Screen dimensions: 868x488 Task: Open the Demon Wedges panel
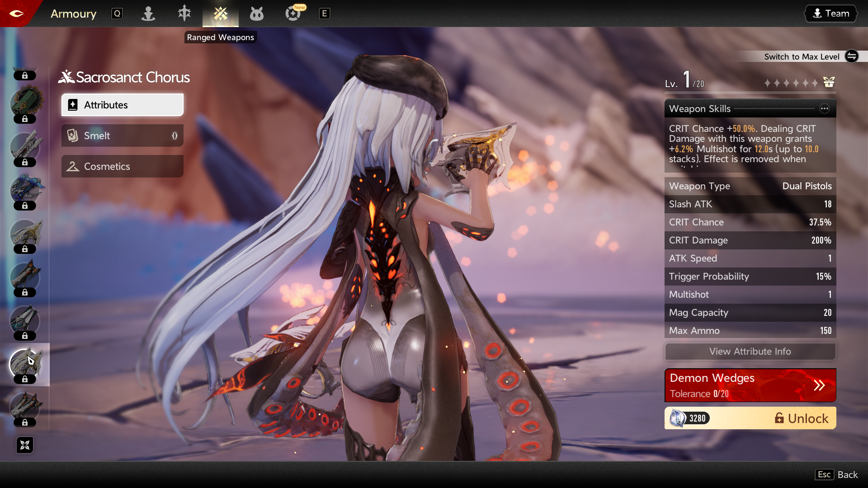pos(750,385)
